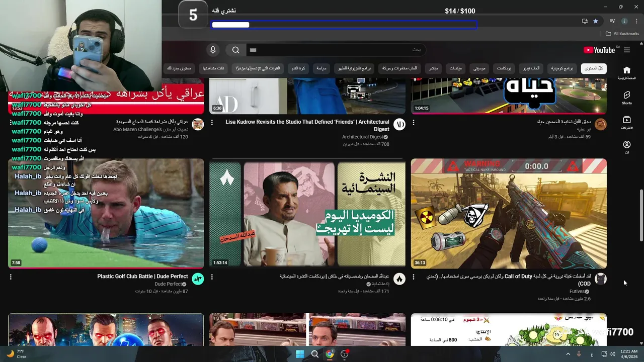Select the مباشر filter chip
The image size is (644, 362).
433,68
